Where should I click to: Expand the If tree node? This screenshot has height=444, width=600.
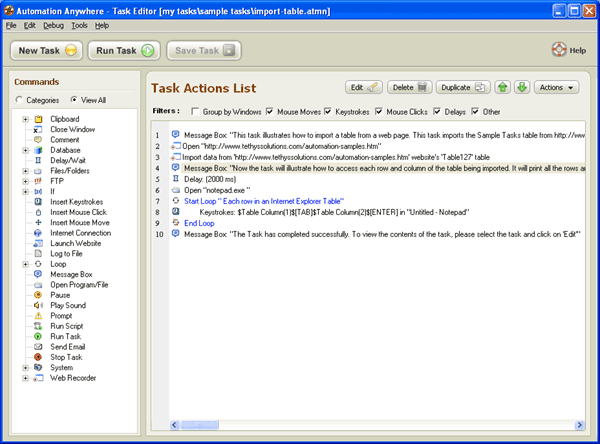coord(25,192)
